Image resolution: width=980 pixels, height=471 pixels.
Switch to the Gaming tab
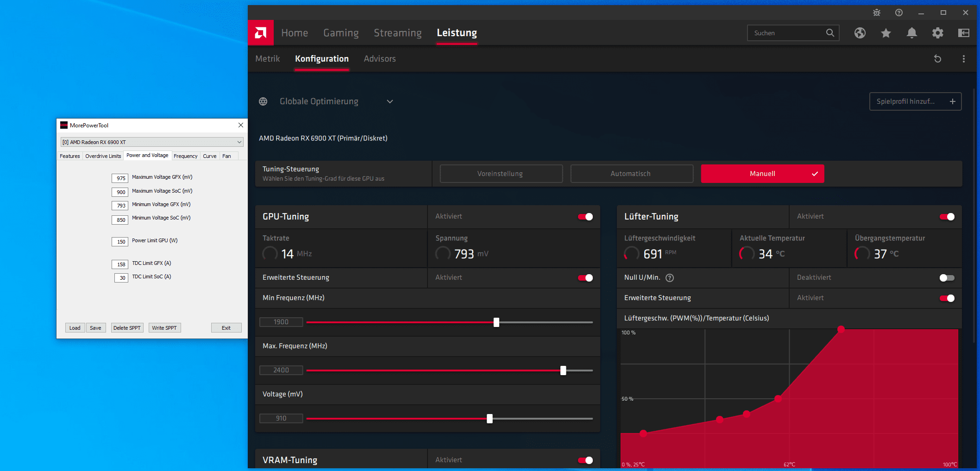tap(341, 33)
